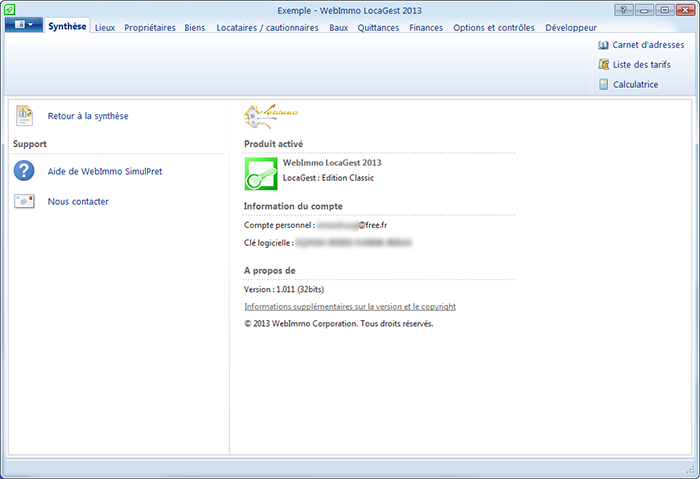
Task: Click the Clé logicielle value
Action: 353,243
